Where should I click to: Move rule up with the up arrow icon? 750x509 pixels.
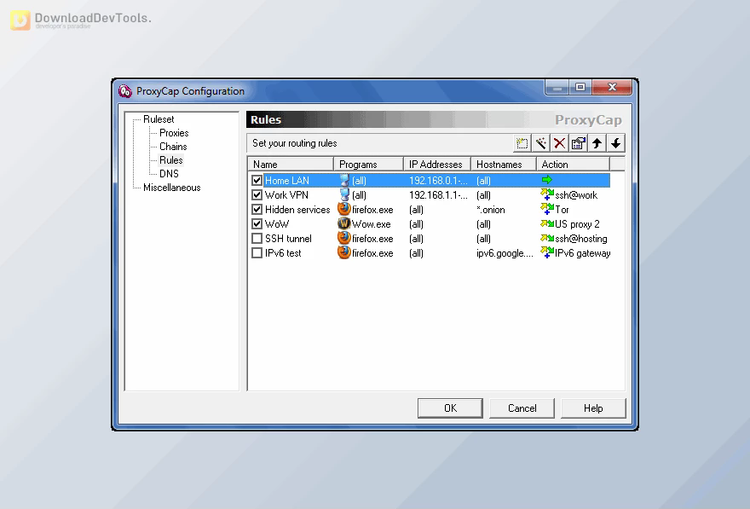coord(597,143)
